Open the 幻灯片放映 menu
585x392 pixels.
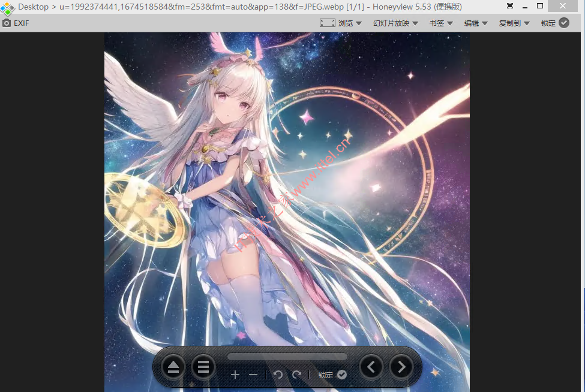tap(391, 23)
